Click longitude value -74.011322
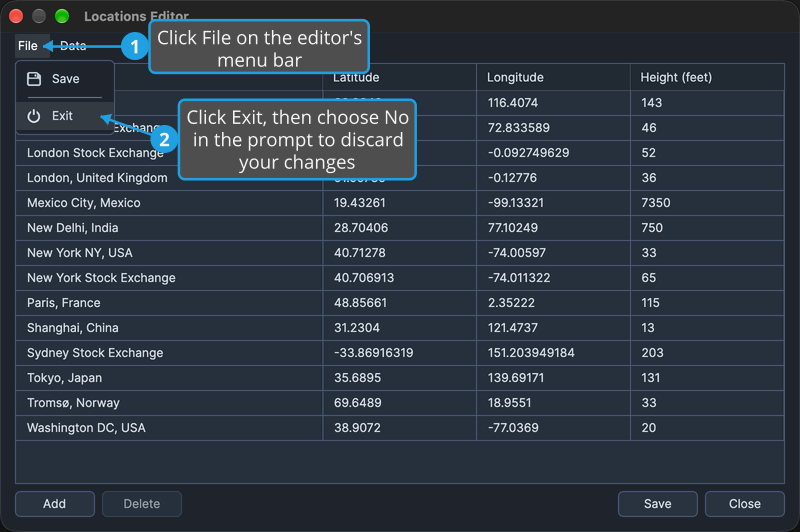Image resolution: width=800 pixels, height=532 pixels. pyautogui.click(x=519, y=278)
